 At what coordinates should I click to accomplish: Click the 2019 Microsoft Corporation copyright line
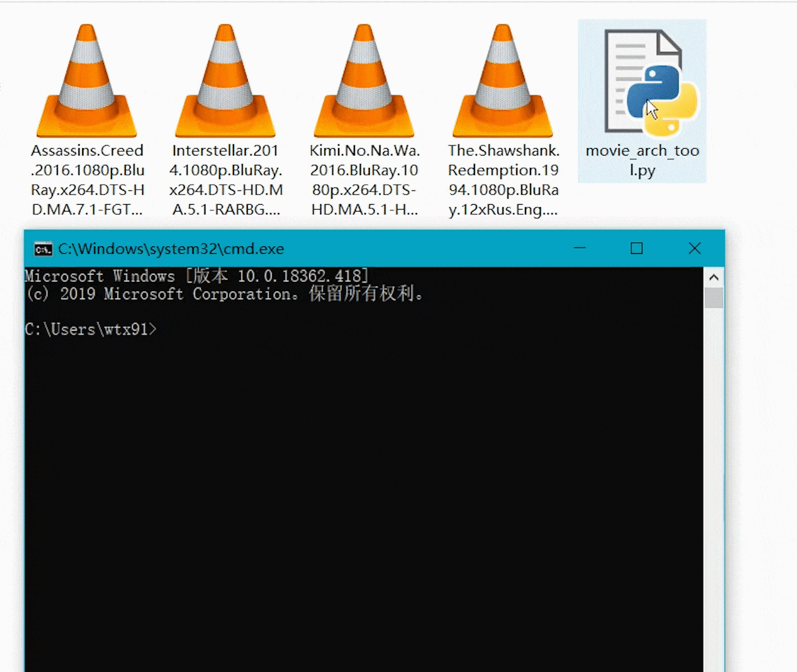click(x=225, y=294)
